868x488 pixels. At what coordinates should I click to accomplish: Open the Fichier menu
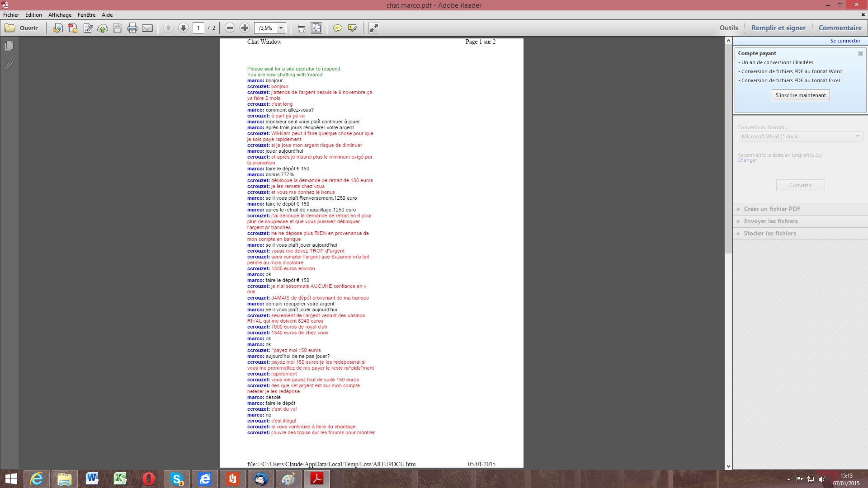pyautogui.click(x=11, y=15)
